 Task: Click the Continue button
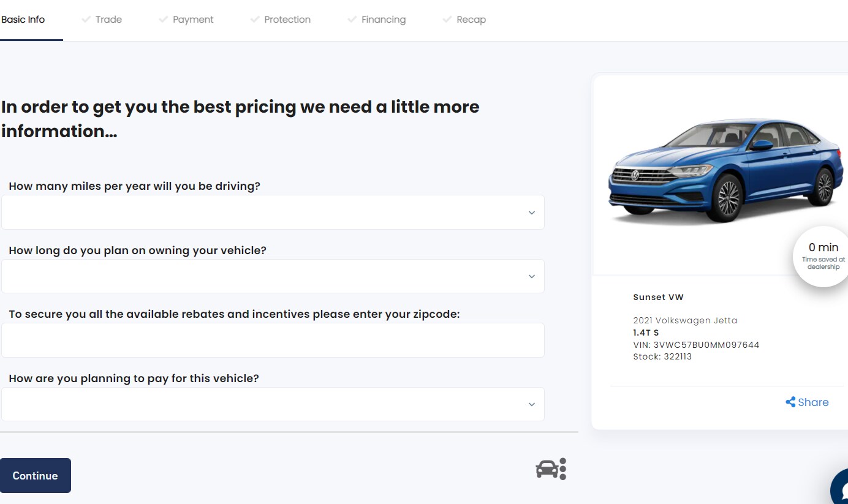coord(36,476)
